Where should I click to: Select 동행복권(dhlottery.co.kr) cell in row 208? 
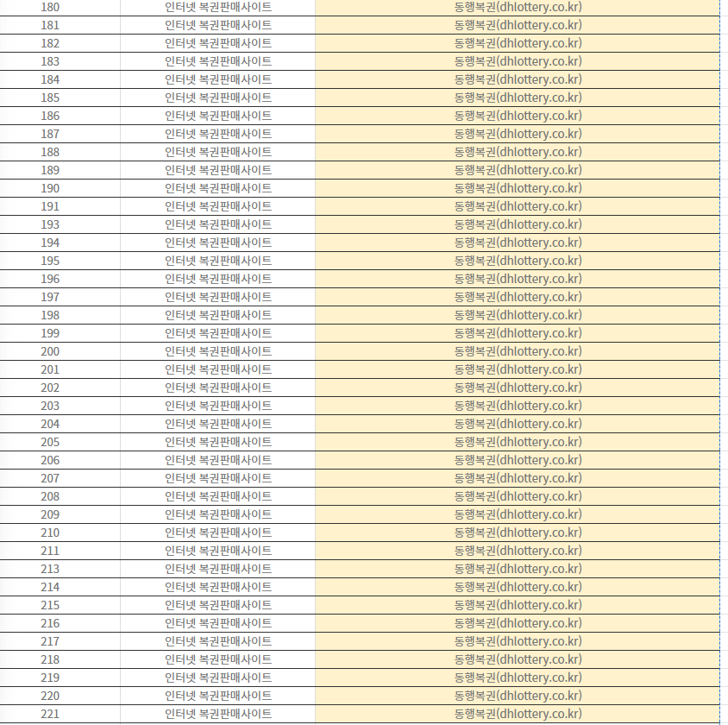pyautogui.click(x=518, y=496)
